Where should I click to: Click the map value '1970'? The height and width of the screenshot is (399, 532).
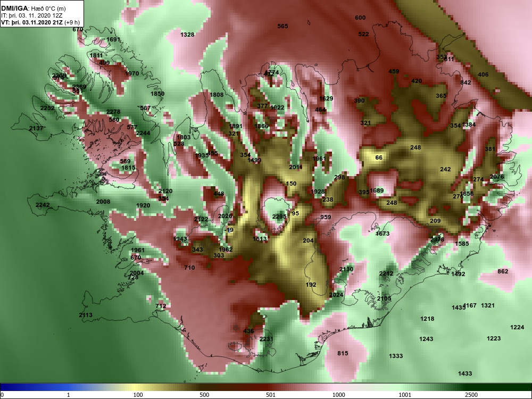pos(132,73)
